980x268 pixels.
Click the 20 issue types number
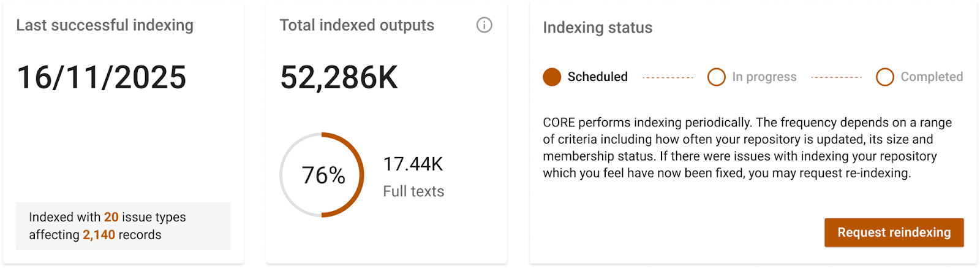pos(111,217)
